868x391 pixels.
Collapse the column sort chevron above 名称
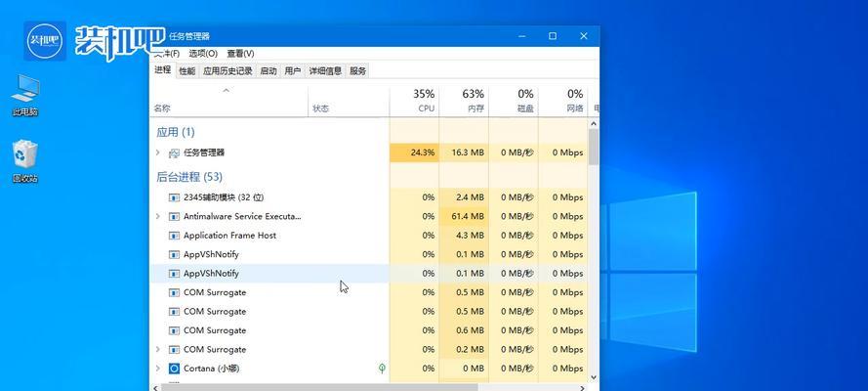click(x=226, y=90)
